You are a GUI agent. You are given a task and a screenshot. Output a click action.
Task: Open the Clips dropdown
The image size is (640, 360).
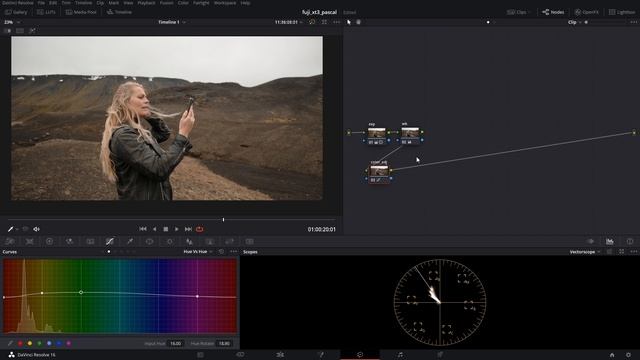pos(519,12)
